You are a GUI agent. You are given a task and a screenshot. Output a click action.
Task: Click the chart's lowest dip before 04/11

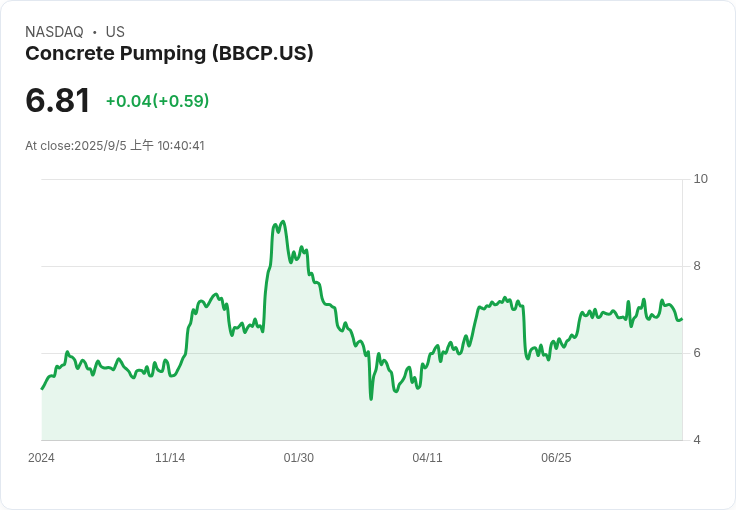click(371, 399)
